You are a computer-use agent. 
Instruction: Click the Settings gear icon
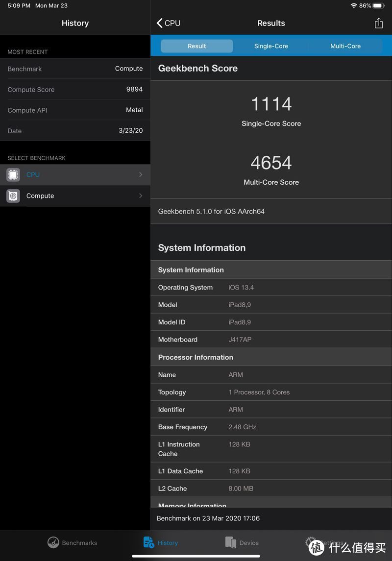coord(311,542)
